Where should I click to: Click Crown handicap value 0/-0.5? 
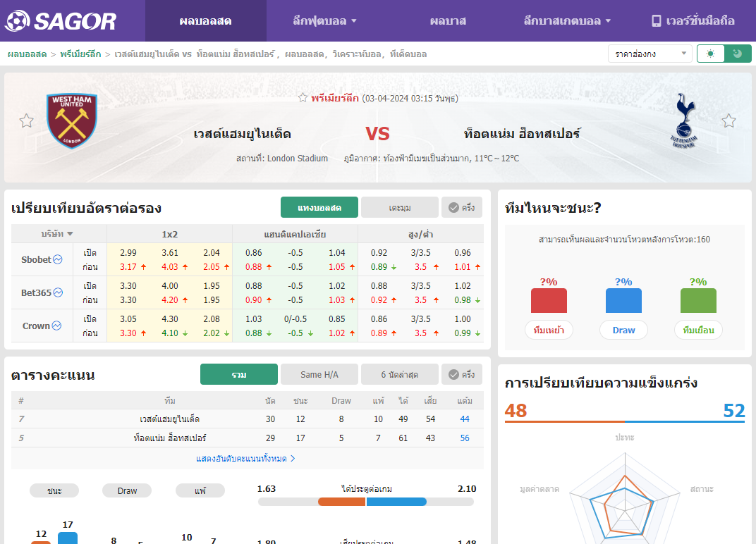[295, 319]
